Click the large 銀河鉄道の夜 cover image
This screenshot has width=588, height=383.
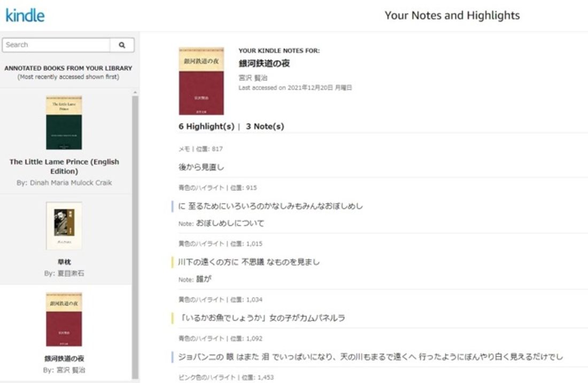[x=202, y=81]
